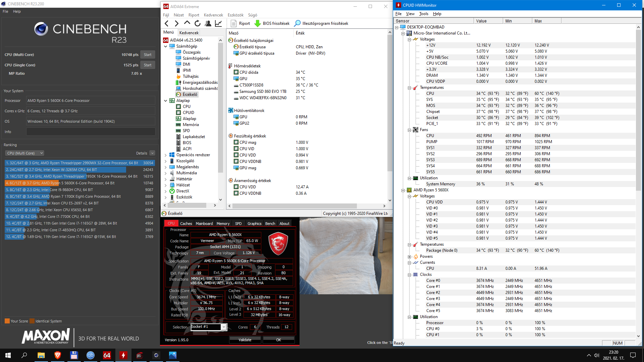Click Riport toolbar button in AIDA64
Image resolution: width=644 pixels, height=362 pixels.
point(240,23)
